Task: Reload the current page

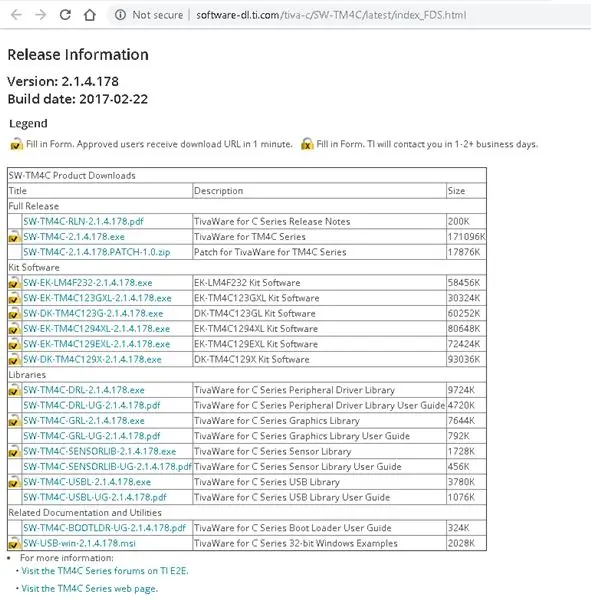Action: click(65, 15)
